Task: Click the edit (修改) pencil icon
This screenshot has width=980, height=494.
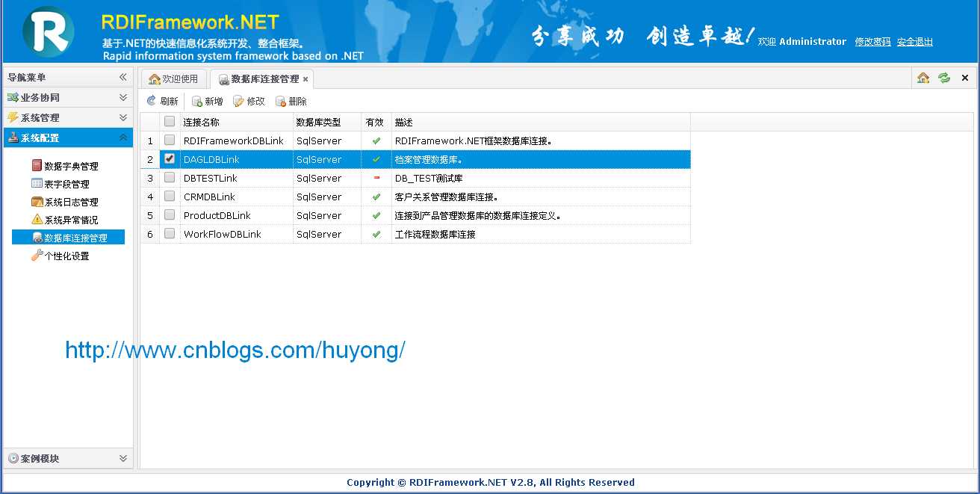Action: [x=239, y=101]
